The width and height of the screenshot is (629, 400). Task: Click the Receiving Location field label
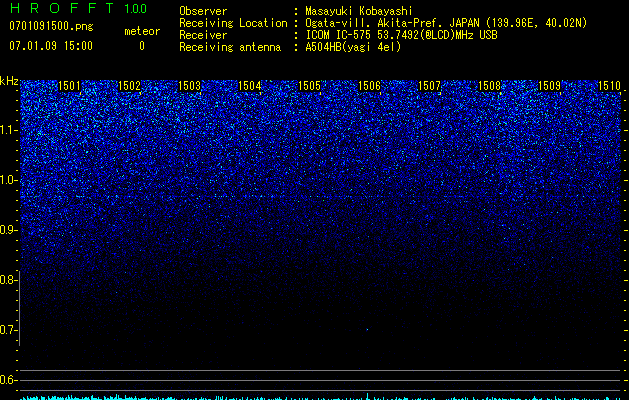(233, 23)
